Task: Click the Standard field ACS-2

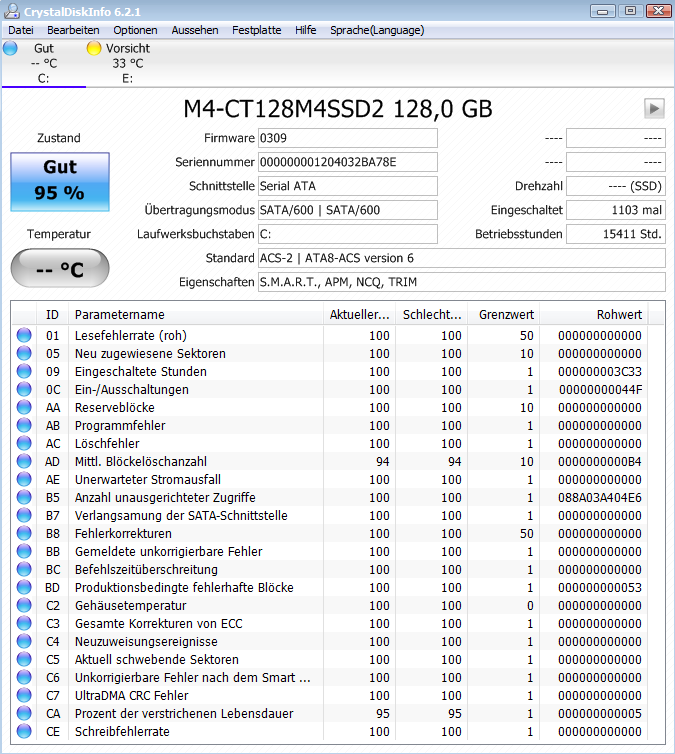Action: pos(462,258)
